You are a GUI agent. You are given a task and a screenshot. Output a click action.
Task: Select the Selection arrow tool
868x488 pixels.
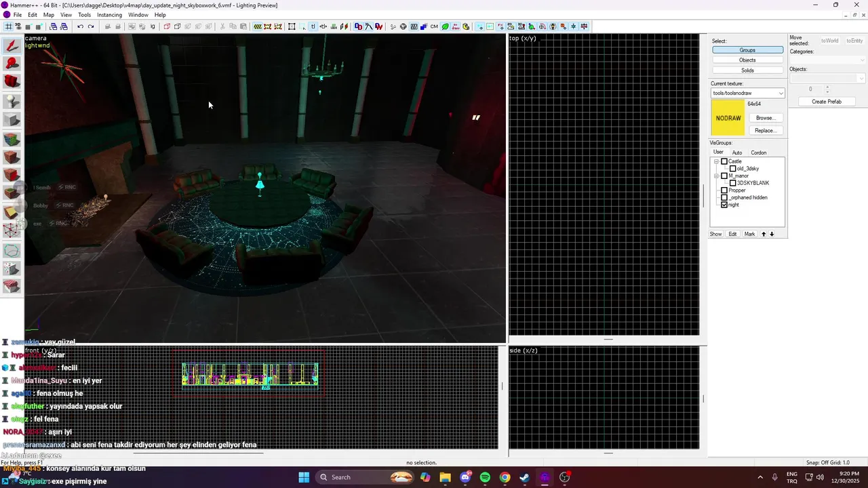coord(12,46)
